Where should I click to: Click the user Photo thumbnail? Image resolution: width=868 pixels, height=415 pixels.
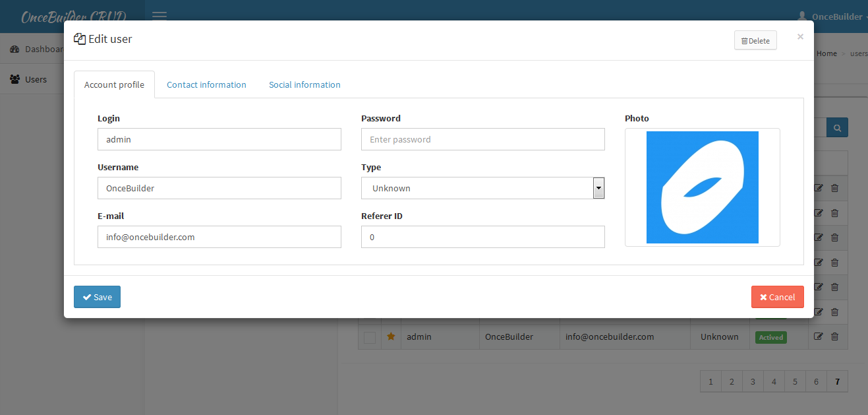pyautogui.click(x=703, y=187)
